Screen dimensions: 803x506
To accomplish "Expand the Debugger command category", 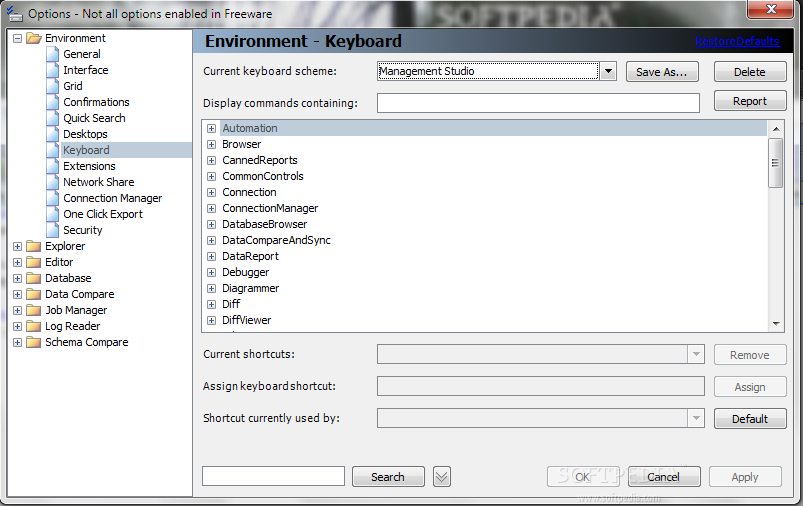I will tap(212, 272).
